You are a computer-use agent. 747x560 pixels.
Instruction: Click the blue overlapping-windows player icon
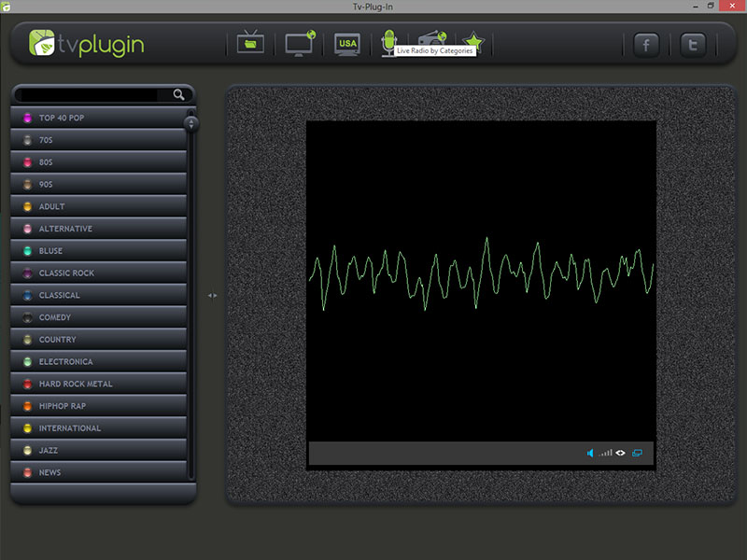pyautogui.click(x=637, y=453)
